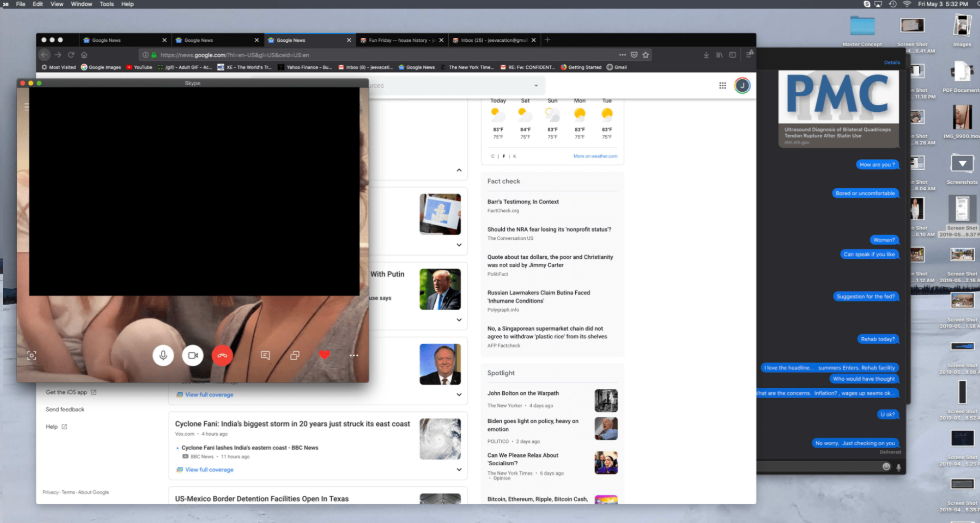980x523 pixels.
Task: Open the Google apps grid
Action: tap(722, 86)
